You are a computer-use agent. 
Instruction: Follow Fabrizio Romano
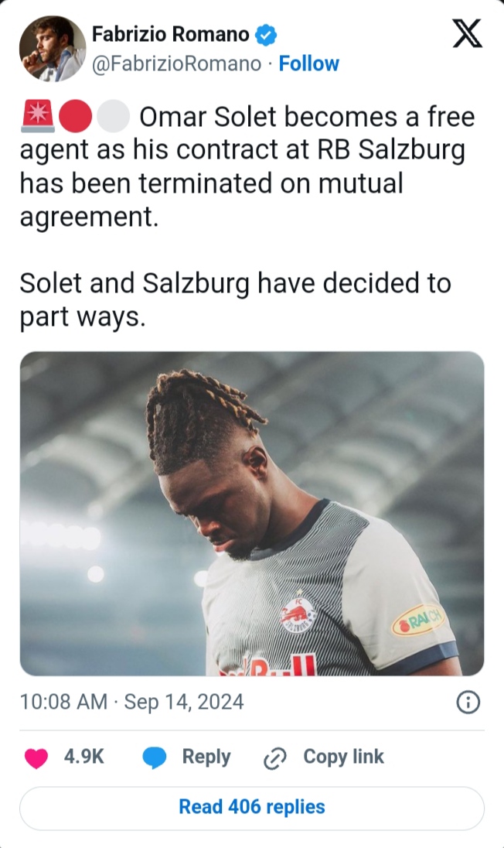point(308,63)
